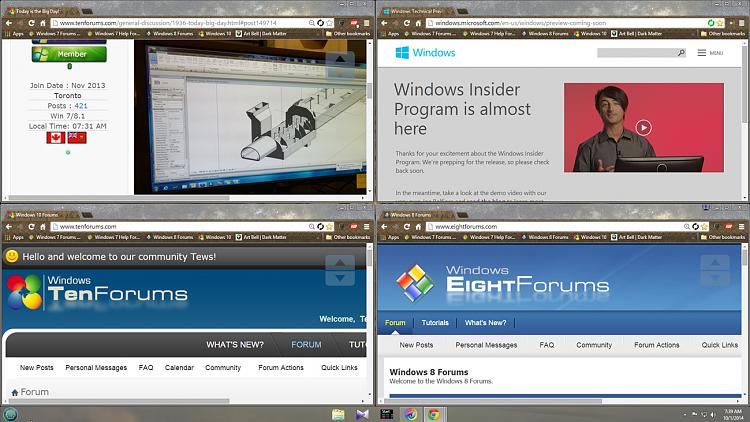Reload the eightforums.com page
The height and width of the screenshot is (422, 750).
click(x=407, y=227)
